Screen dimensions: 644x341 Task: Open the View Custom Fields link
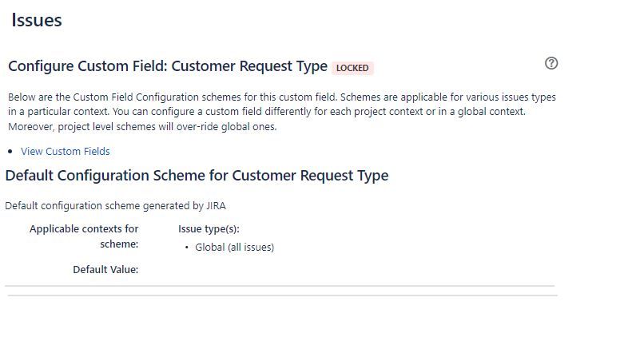pos(66,152)
